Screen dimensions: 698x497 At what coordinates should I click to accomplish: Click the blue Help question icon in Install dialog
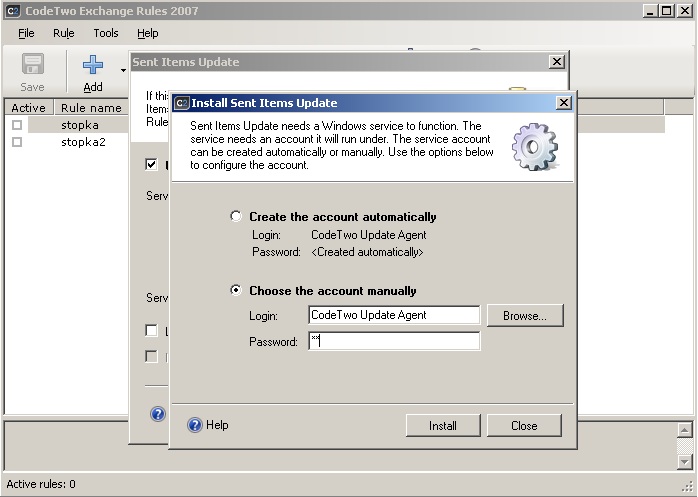[195, 425]
